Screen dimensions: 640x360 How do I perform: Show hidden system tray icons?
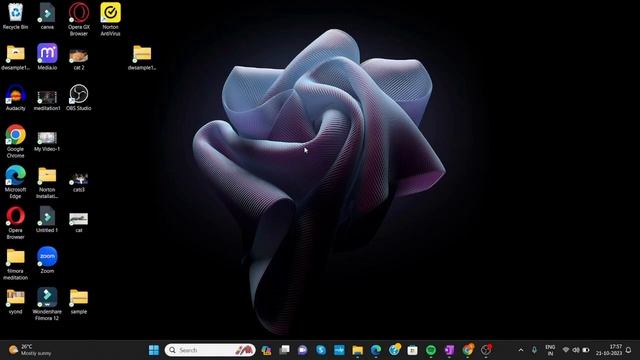(521, 350)
